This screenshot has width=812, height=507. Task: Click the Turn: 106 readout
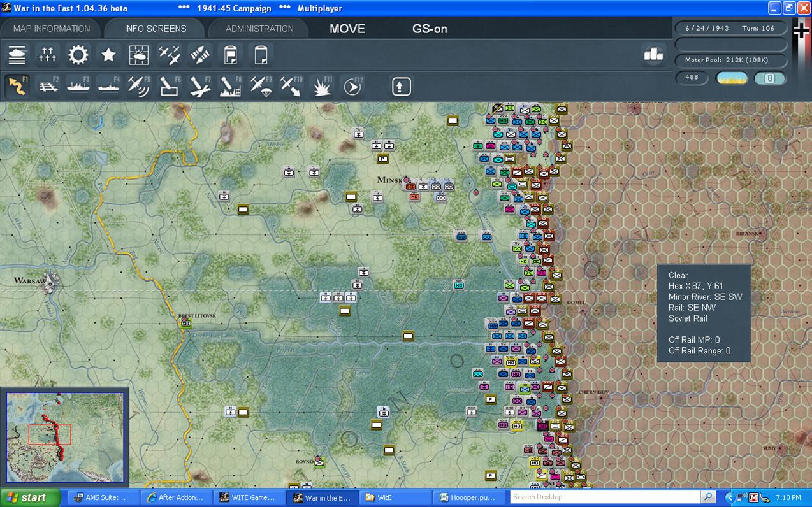tap(758, 29)
